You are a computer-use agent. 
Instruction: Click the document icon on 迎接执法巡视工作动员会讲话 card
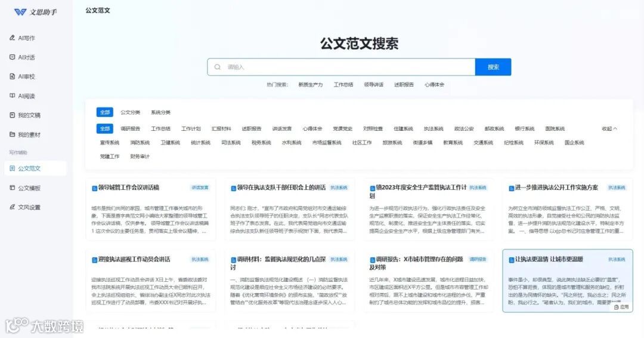pos(94,260)
